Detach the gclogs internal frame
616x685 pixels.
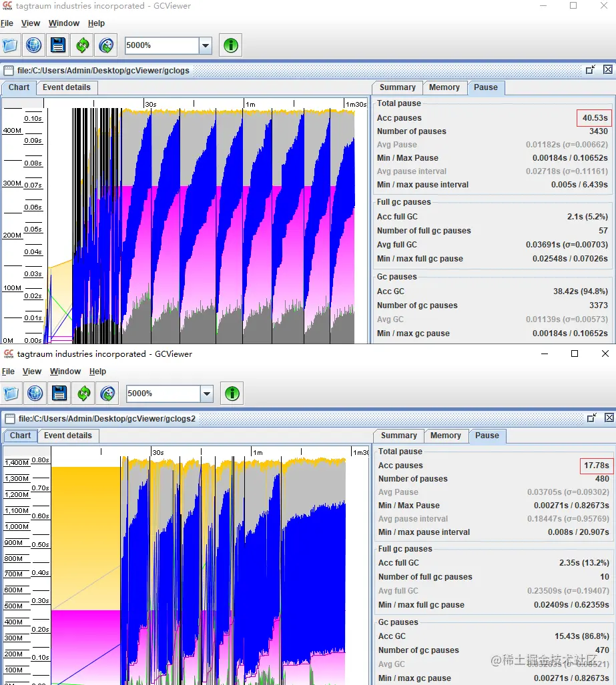[591, 69]
